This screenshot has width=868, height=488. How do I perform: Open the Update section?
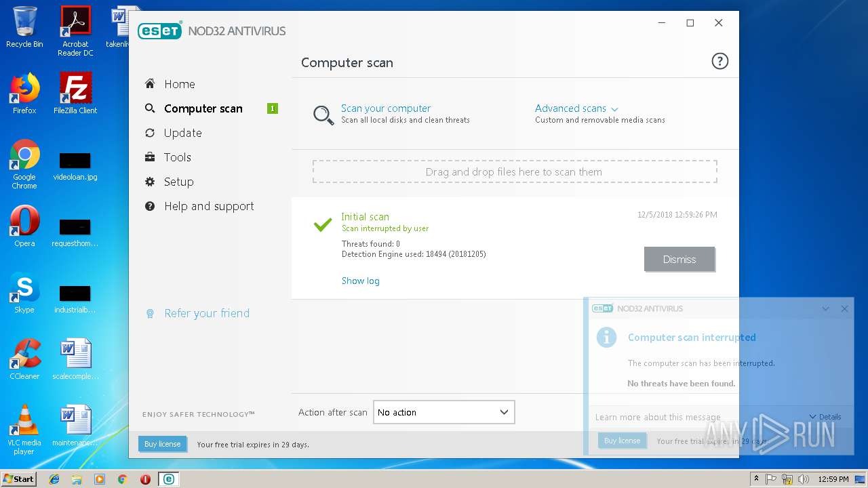(182, 133)
